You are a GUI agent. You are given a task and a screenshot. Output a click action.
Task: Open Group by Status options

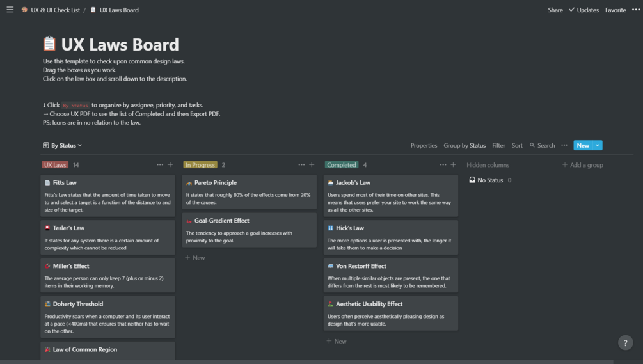pos(464,146)
